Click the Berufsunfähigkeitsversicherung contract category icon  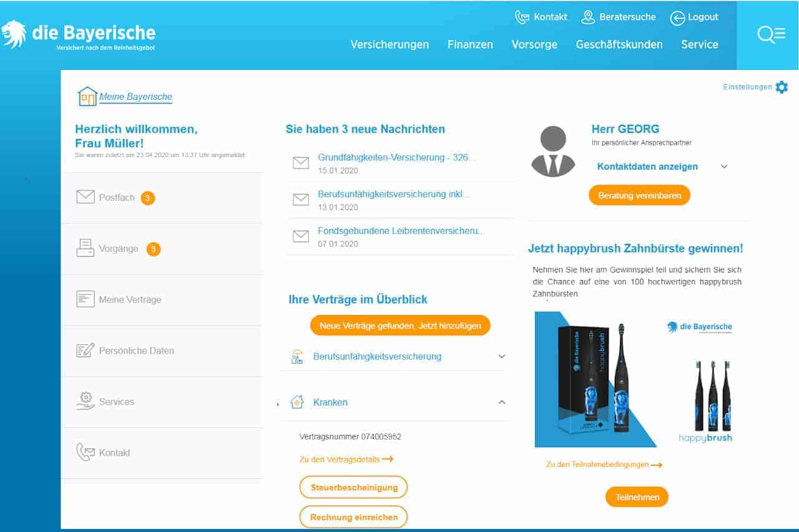coord(297,357)
